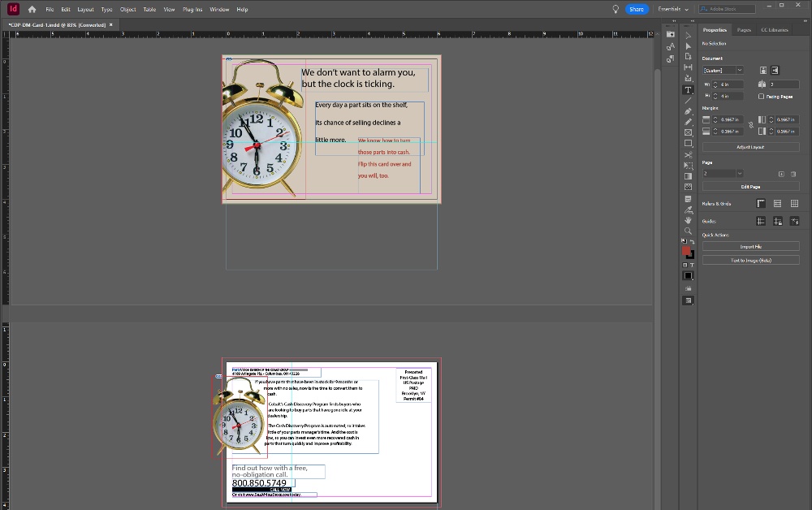
Task: Toggle Show Guides button
Action: 761,222
